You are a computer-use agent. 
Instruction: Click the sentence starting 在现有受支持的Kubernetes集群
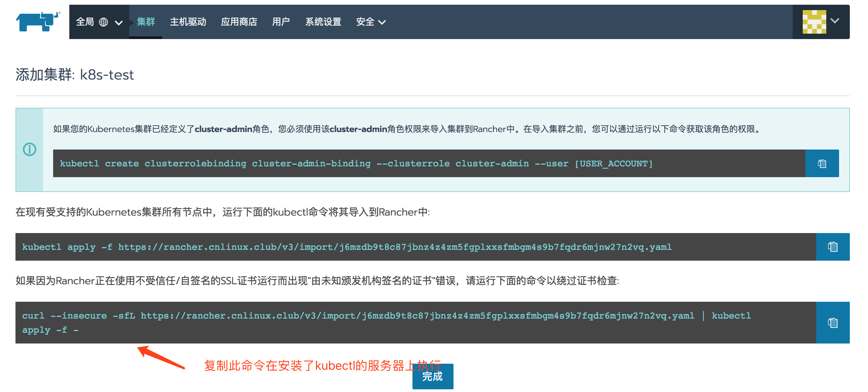(223, 212)
